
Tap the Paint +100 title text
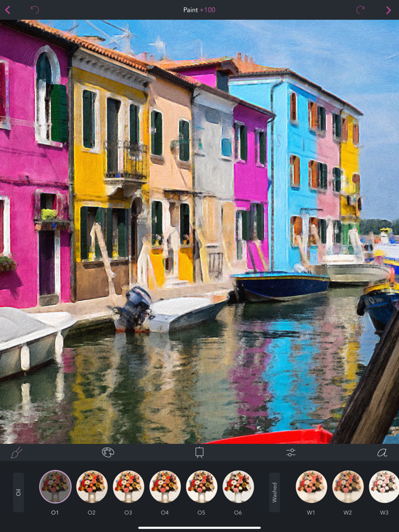199,10
